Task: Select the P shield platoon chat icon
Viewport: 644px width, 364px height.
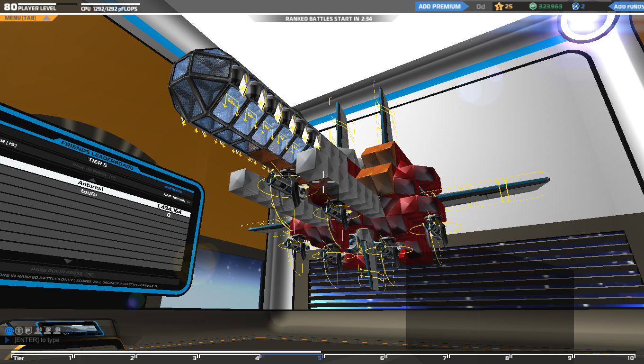Action: click(28, 331)
